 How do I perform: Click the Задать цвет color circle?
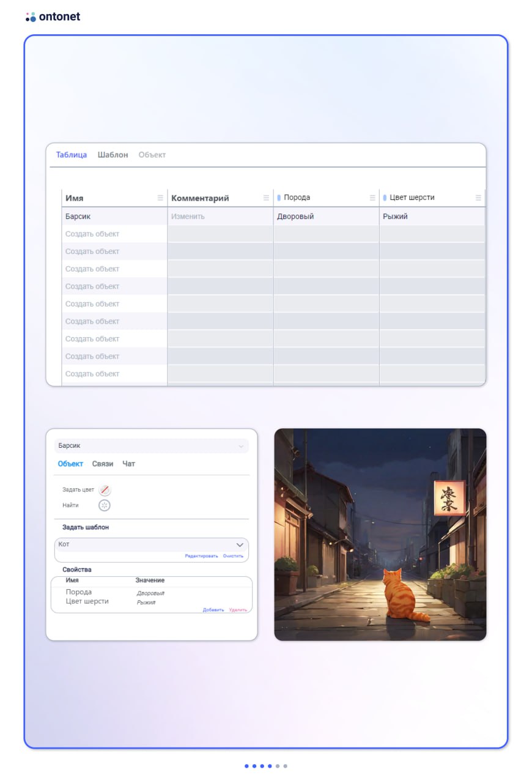(105, 489)
